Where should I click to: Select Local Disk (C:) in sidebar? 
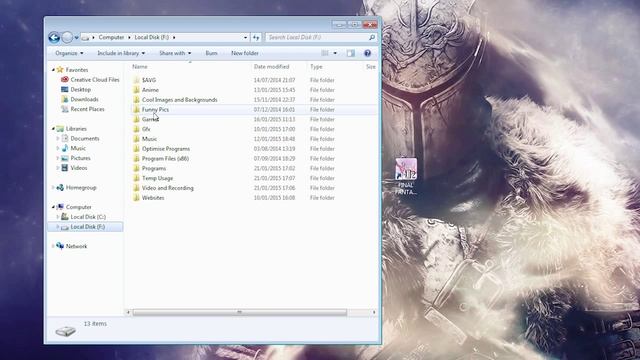pos(88,217)
